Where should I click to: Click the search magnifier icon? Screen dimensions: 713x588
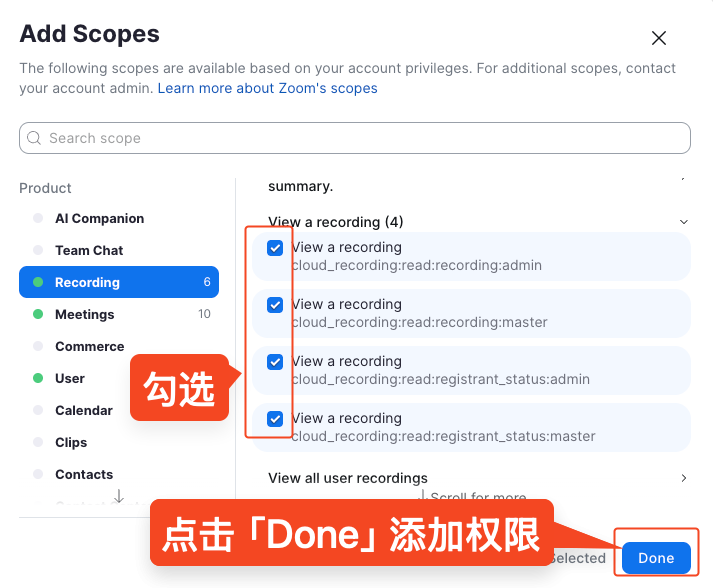34,138
